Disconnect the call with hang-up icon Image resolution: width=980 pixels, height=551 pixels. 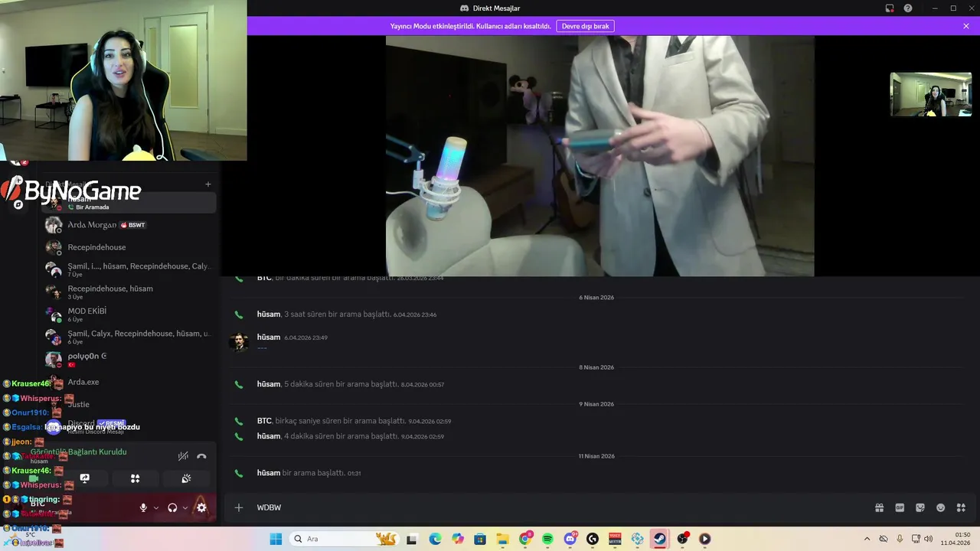tap(201, 456)
